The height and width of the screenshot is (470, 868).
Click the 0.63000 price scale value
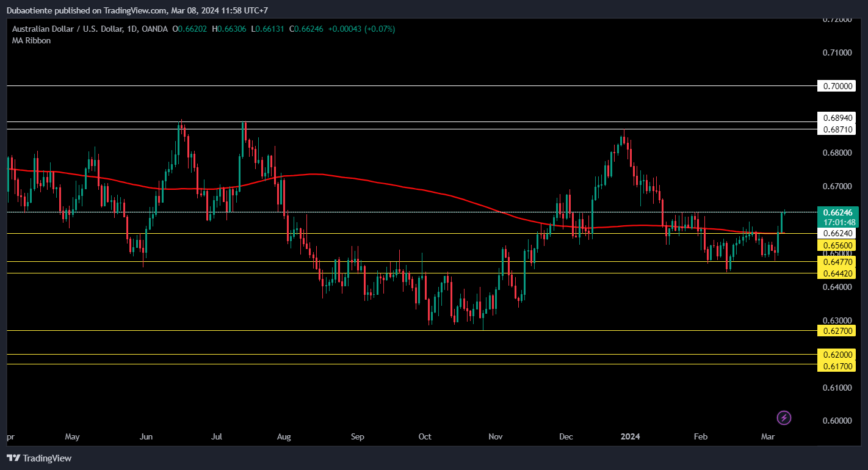(x=837, y=320)
